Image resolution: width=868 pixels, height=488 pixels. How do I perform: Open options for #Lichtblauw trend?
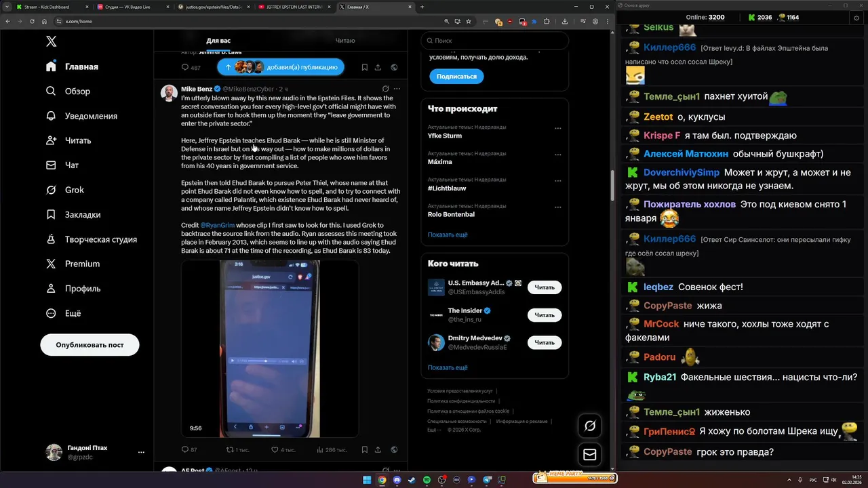[x=557, y=180]
